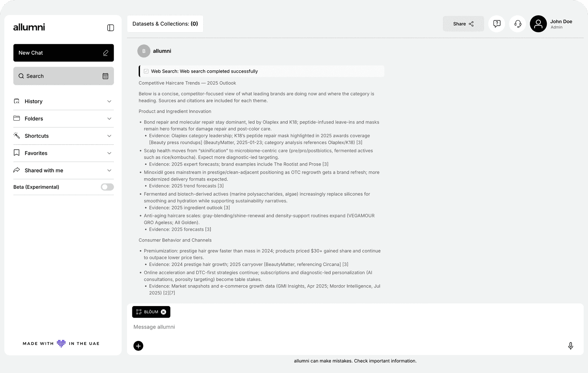Viewport: 588px width, 373px height.
Task: Click the pencil icon on New Chat
Action: point(106,53)
